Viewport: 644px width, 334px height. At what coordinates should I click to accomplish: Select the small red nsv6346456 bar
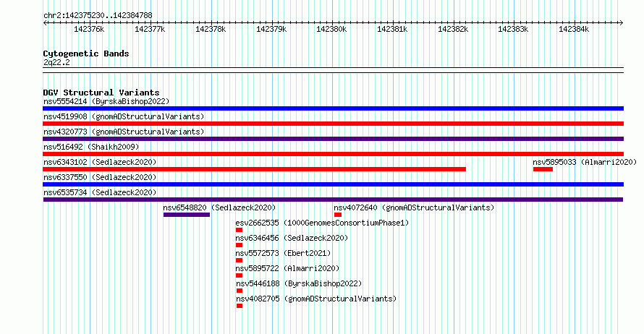click(239, 245)
